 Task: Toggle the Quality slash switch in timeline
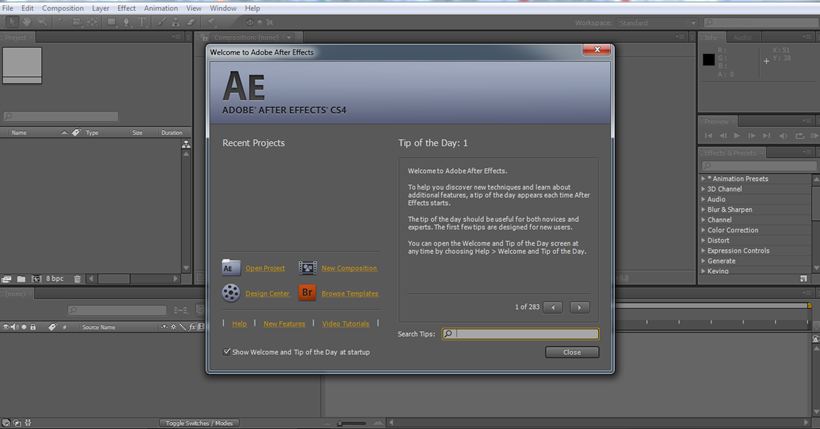click(x=183, y=327)
